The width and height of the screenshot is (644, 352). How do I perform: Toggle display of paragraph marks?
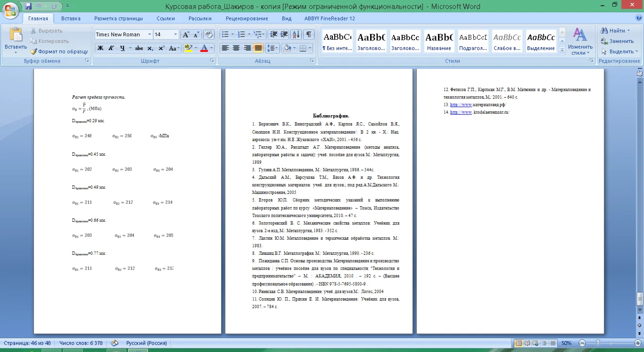[308, 34]
